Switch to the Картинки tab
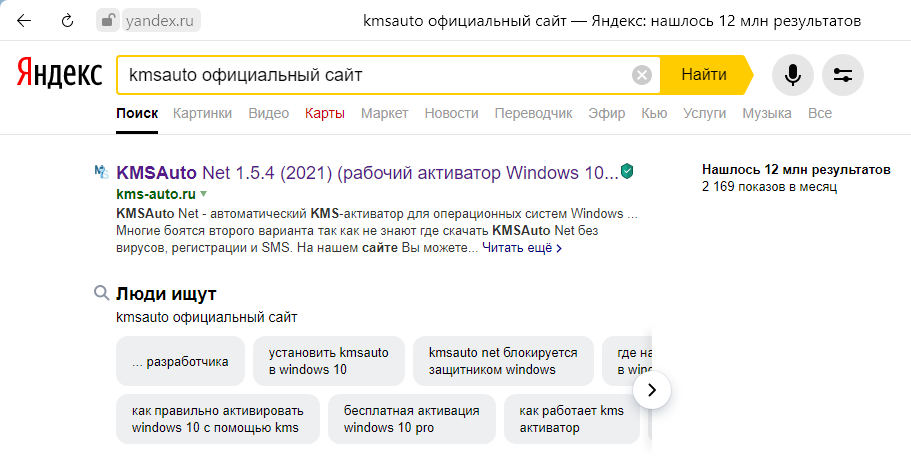Viewport: 911px width, 465px height. [202, 113]
